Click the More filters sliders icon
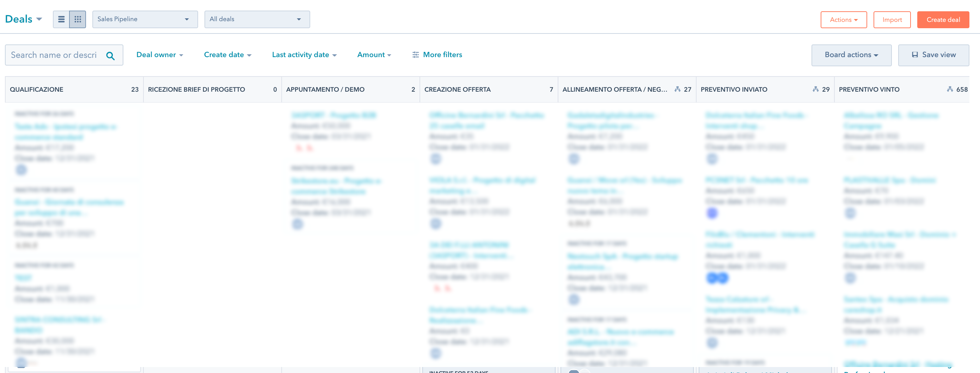 point(415,55)
